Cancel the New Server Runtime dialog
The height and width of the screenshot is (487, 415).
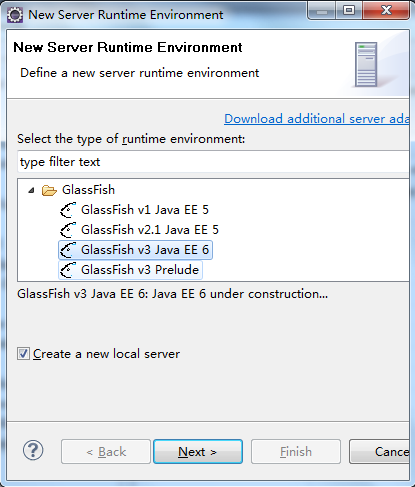[x=379, y=452]
